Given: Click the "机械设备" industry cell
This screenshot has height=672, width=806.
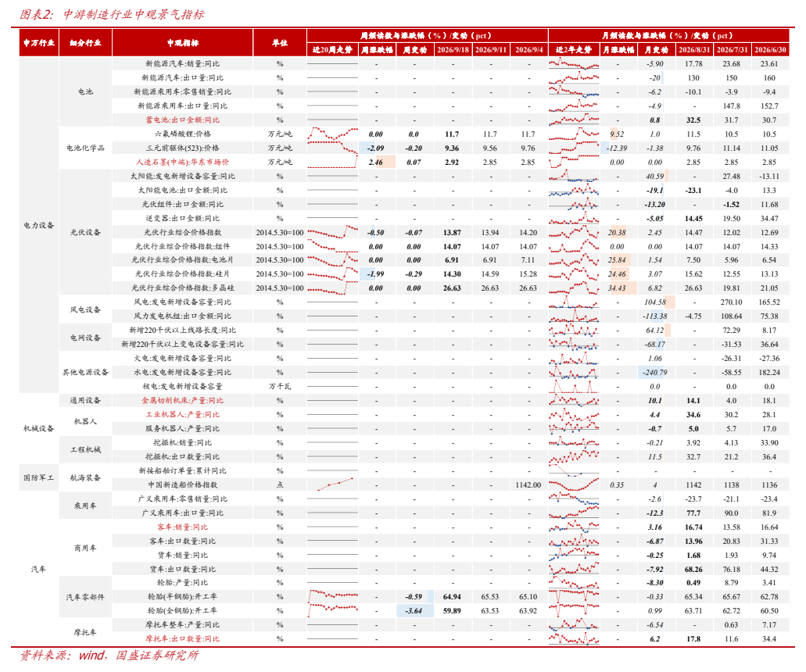Looking at the screenshot, I should 39,428.
